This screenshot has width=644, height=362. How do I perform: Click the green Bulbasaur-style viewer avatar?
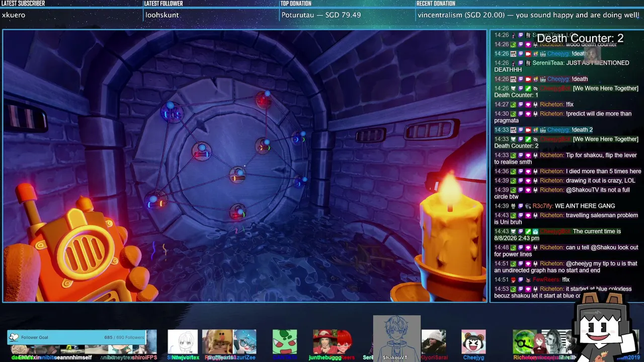point(285,342)
